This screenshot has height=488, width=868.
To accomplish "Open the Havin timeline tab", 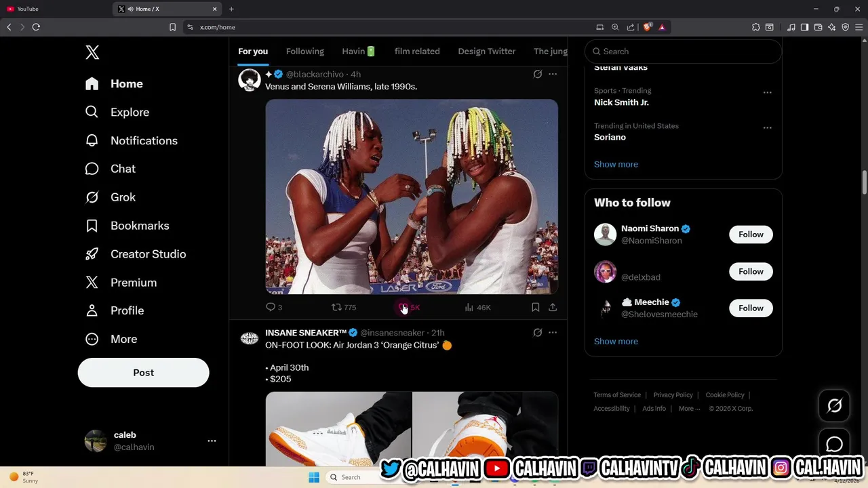I will [359, 52].
